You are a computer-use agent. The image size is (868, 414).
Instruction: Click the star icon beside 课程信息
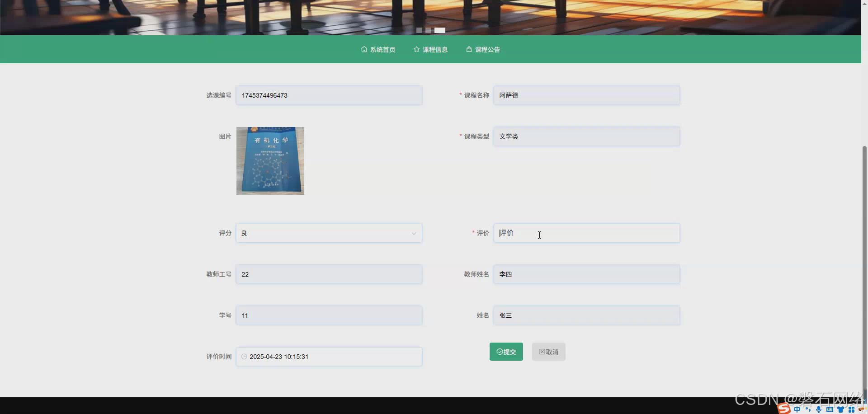click(x=416, y=50)
